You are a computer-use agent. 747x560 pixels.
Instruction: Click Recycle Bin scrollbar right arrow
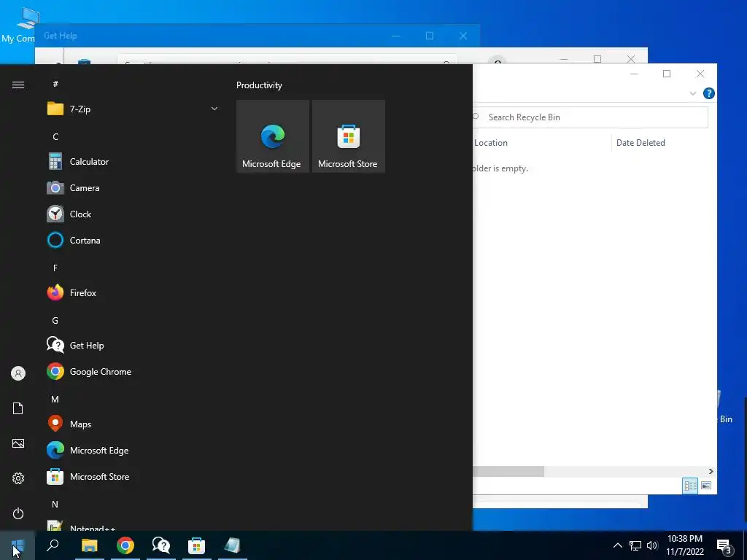click(x=711, y=472)
